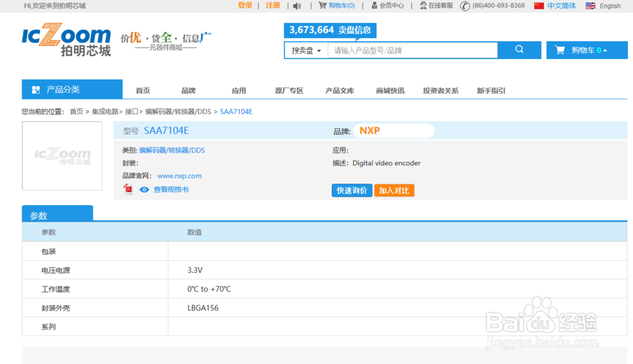Select the 参数 parameters tab
633x364 pixels.
tap(58, 213)
